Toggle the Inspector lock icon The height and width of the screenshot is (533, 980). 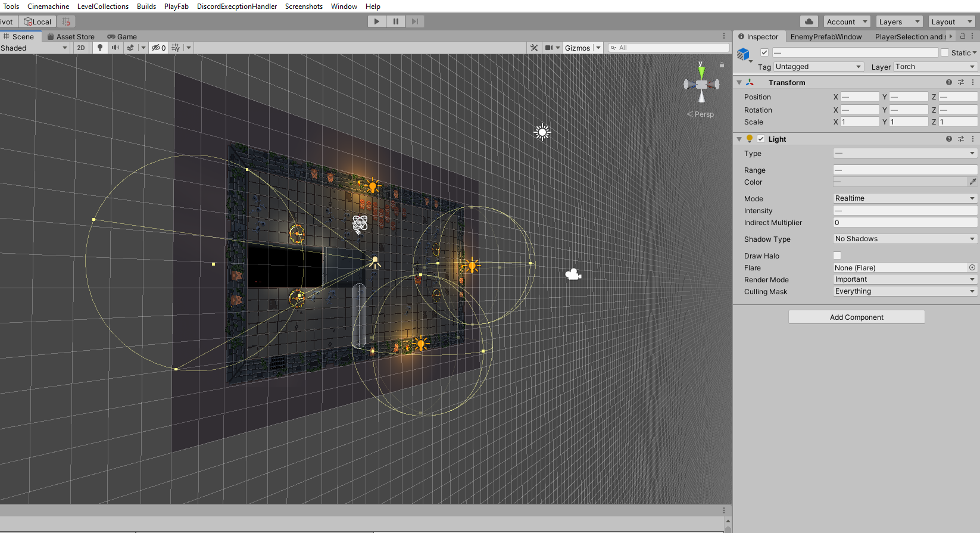pyautogui.click(x=963, y=36)
